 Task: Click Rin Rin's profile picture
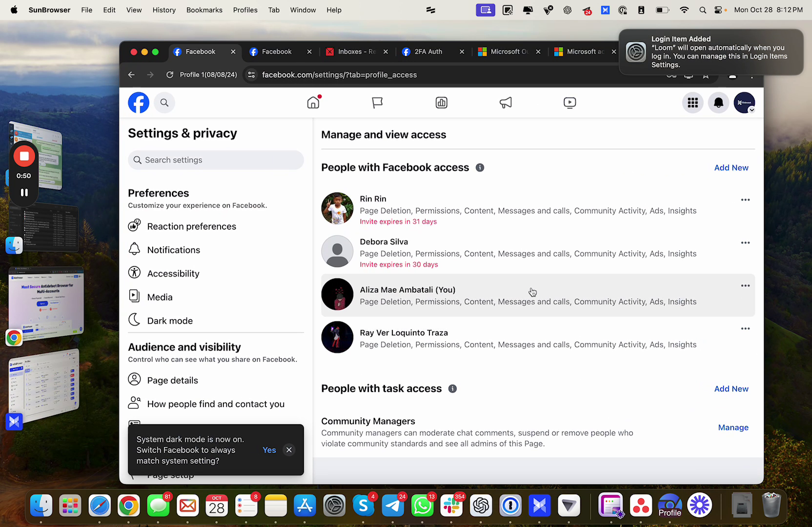[337, 208]
